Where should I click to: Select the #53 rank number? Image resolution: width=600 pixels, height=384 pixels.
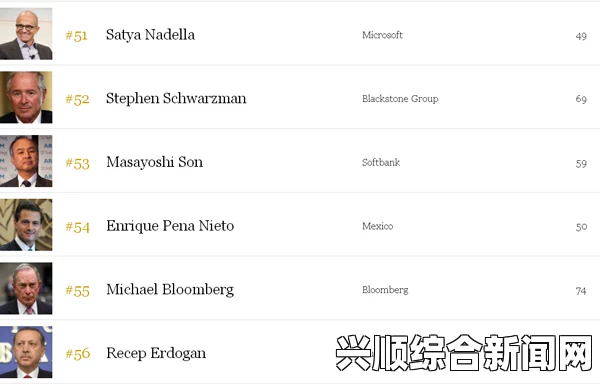pyautogui.click(x=77, y=164)
